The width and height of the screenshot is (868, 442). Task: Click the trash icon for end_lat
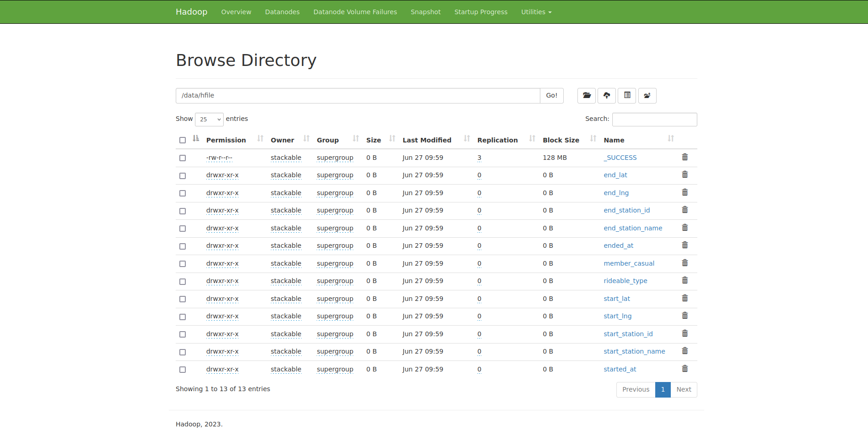pos(685,174)
